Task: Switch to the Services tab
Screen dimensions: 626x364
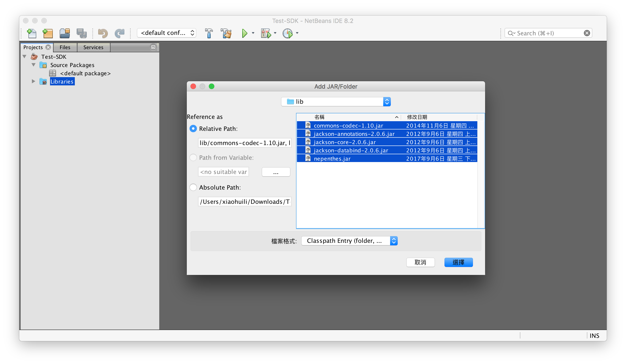Action: (x=93, y=47)
